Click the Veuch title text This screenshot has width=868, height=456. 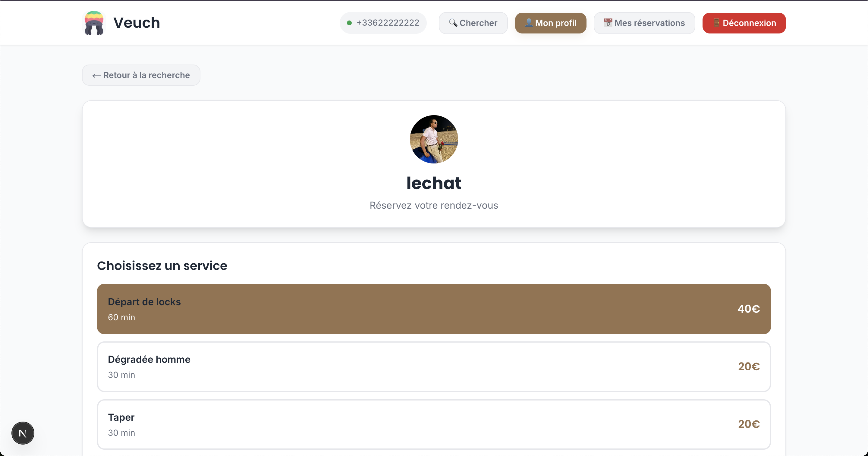[x=136, y=23]
